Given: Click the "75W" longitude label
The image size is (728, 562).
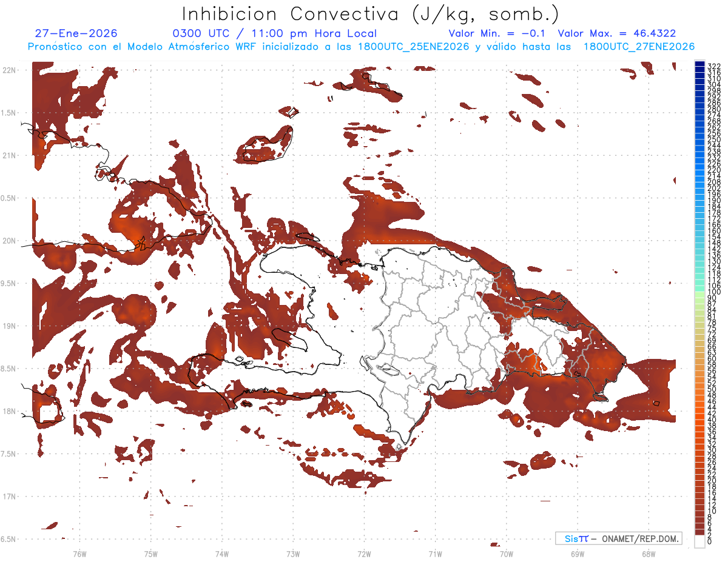Looking at the screenshot, I should pyautogui.click(x=151, y=554).
